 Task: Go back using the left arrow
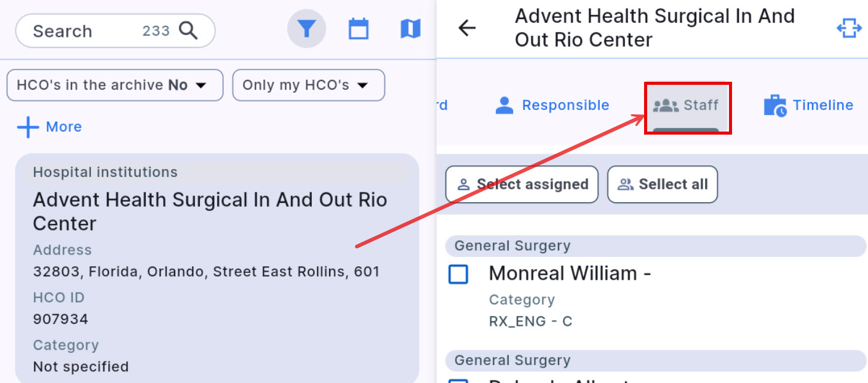tap(468, 28)
